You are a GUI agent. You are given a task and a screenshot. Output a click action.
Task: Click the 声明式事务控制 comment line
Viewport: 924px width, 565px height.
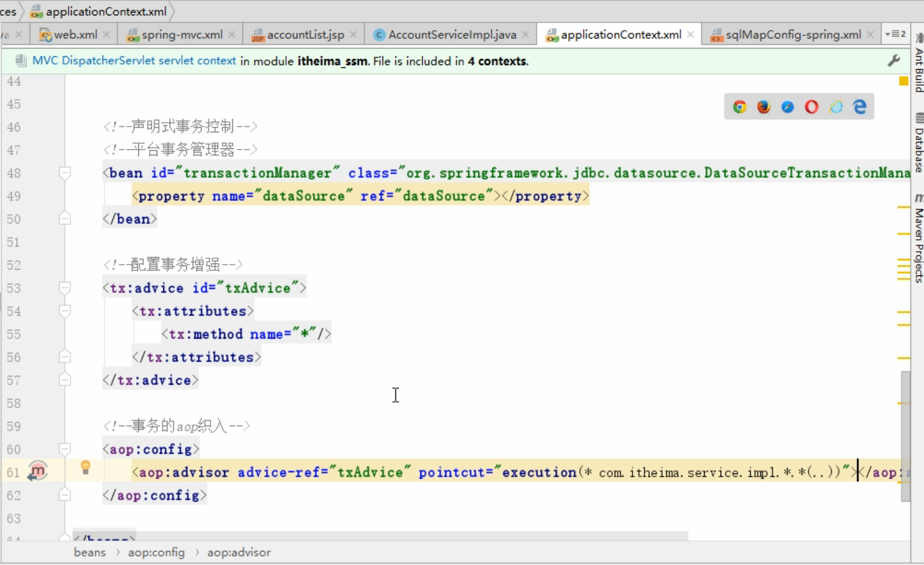(180, 126)
